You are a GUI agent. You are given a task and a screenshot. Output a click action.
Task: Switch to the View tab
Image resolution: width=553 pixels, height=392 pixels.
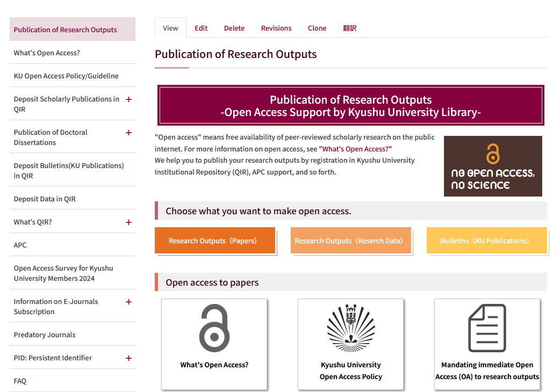pos(170,28)
